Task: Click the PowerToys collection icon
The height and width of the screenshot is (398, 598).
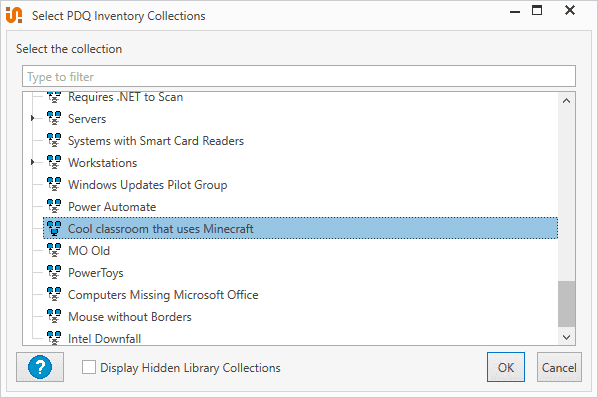Action: click(x=54, y=273)
